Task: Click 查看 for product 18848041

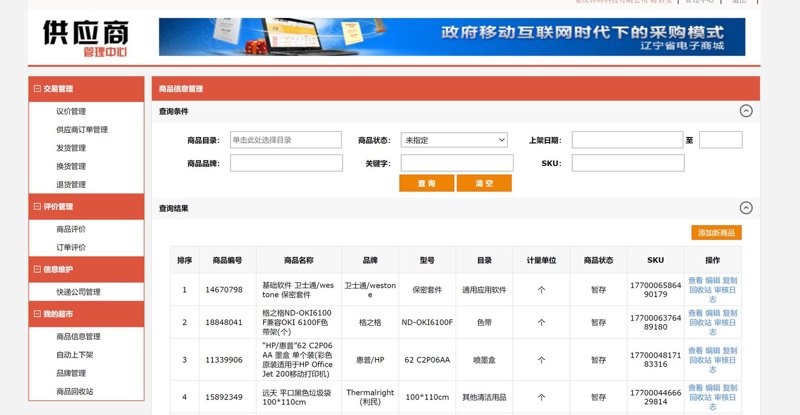Action: [695, 313]
